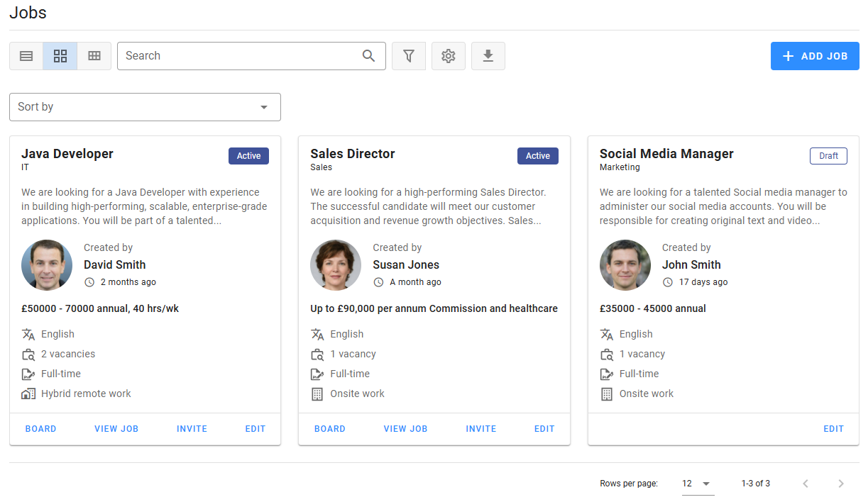
Task: Open the Social Media Manager job title
Action: coord(666,154)
